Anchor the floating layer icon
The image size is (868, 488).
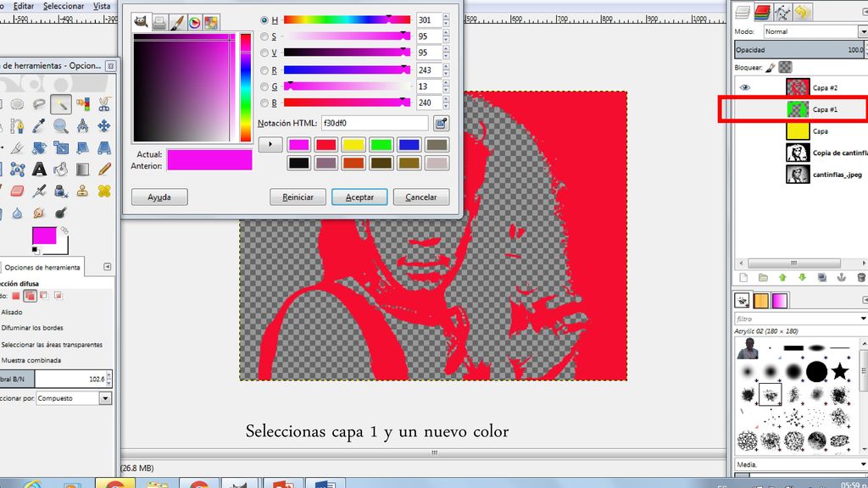point(842,278)
